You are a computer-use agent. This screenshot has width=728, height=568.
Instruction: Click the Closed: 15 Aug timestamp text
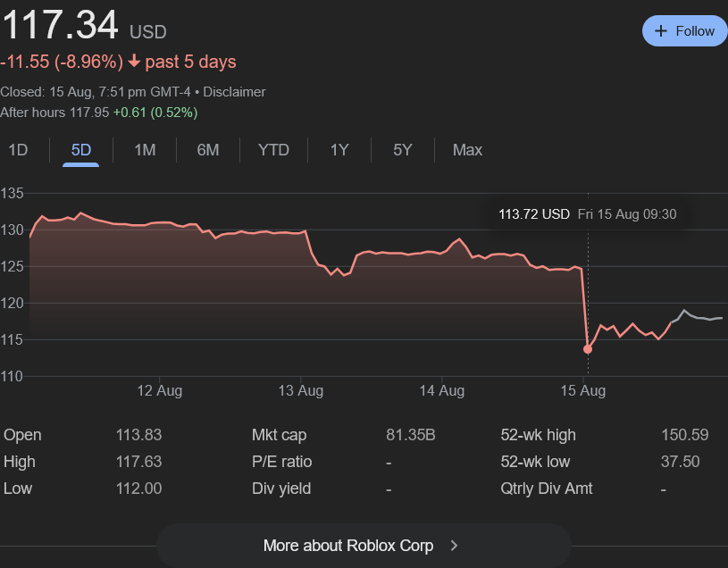pos(96,92)
